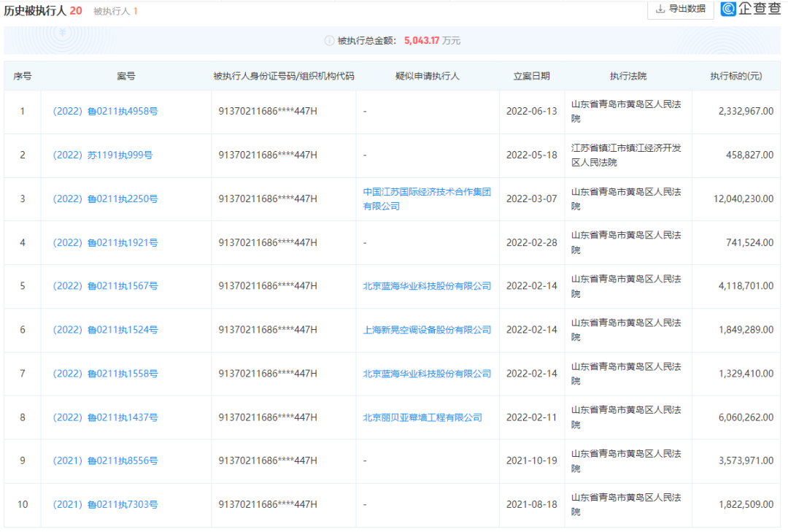Open case (2022)鲁0211执1567号
The image size is (788, 532).
click(x=105, y=287)
